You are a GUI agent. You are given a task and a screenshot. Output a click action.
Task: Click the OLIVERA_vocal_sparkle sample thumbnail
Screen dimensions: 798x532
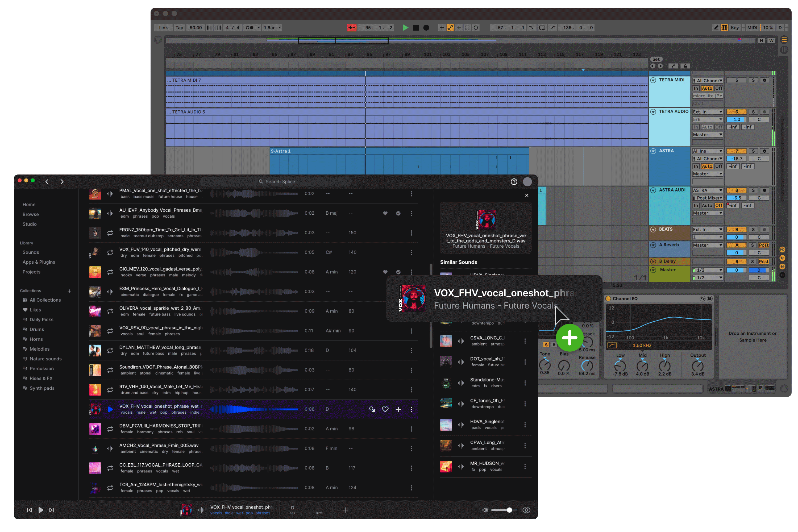[95, 311]
